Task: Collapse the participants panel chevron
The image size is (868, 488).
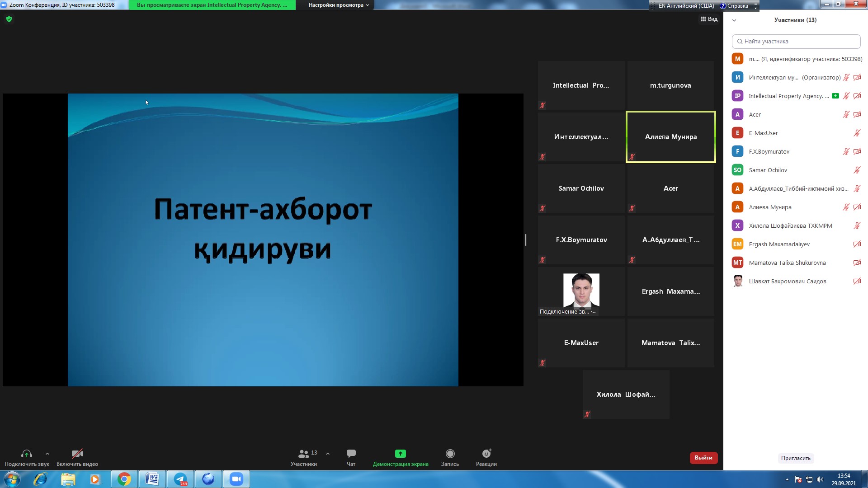Action: pos(734,20)
